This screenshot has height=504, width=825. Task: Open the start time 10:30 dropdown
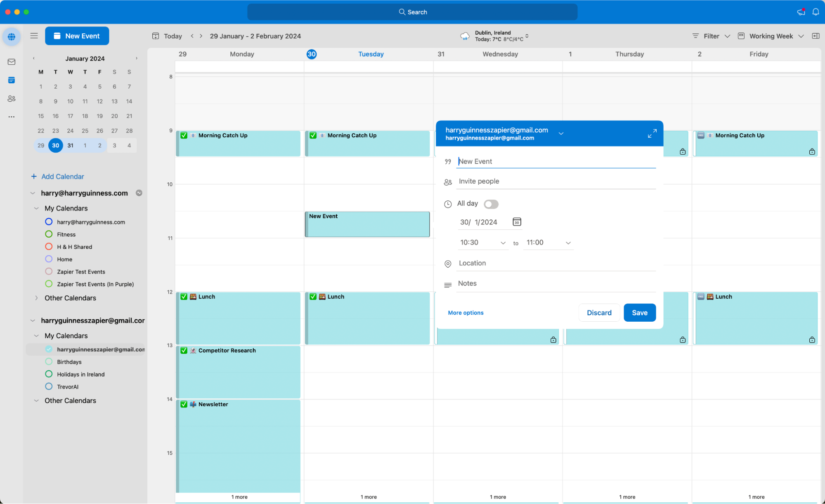coord(503,243)
